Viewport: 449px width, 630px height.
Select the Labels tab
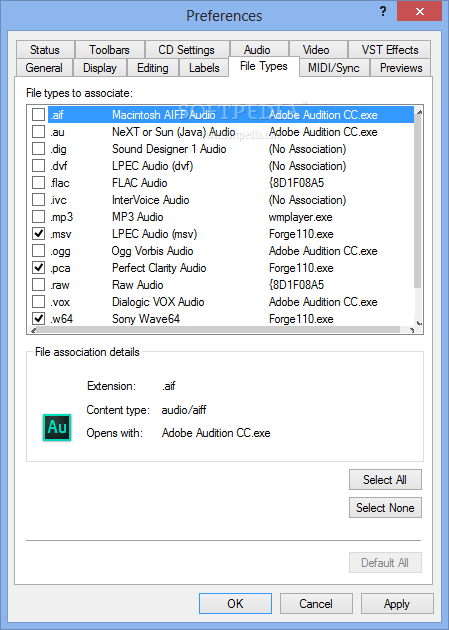pos(204,68)
